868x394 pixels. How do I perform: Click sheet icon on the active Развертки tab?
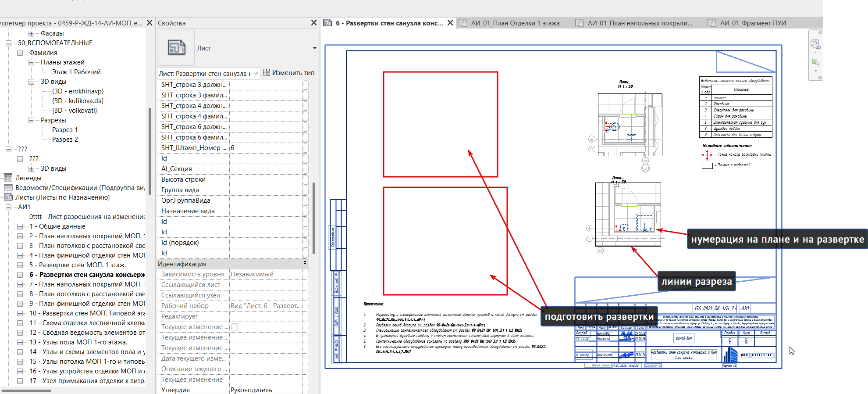(x=327, y=23)
